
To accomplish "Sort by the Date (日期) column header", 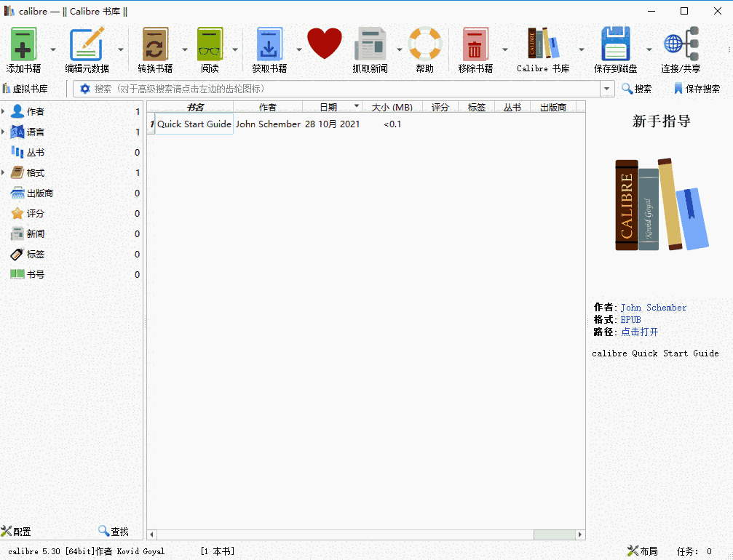I will pyautogui.click(x=328, y=107).
